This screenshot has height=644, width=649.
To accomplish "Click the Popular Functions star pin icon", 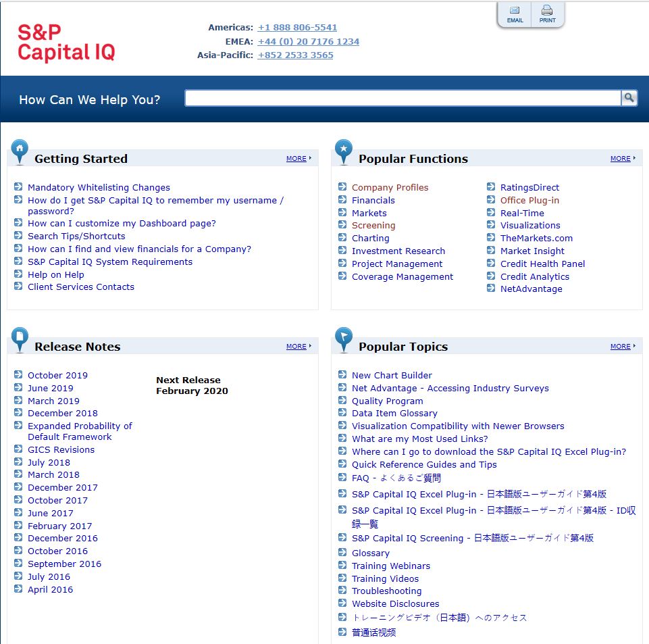I will (x=344, y=151).
